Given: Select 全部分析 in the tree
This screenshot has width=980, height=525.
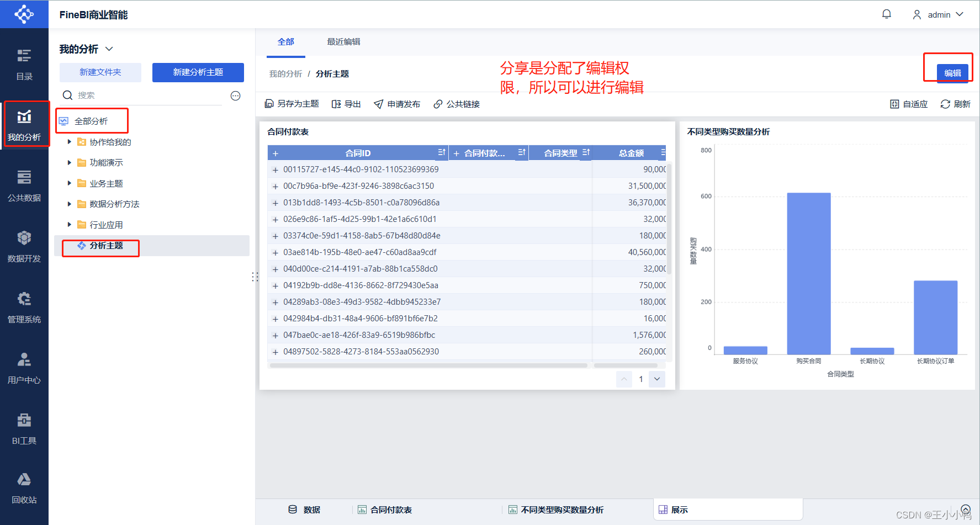Looking at the screenshot, I should click(91, 121).
